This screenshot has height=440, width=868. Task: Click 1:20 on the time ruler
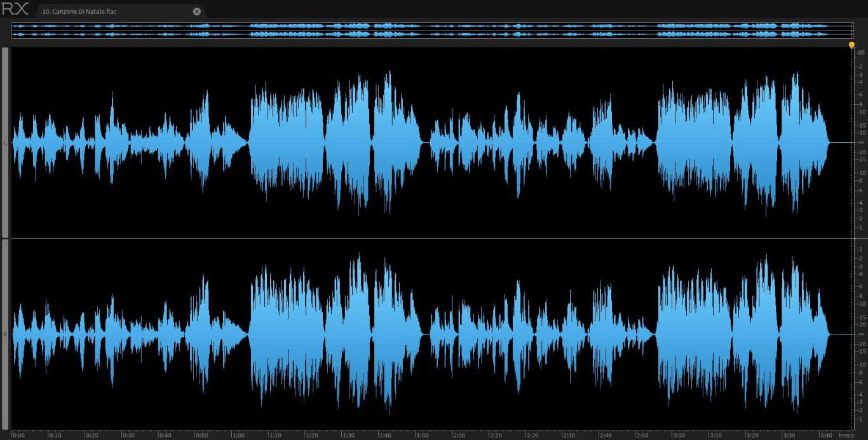311,435
